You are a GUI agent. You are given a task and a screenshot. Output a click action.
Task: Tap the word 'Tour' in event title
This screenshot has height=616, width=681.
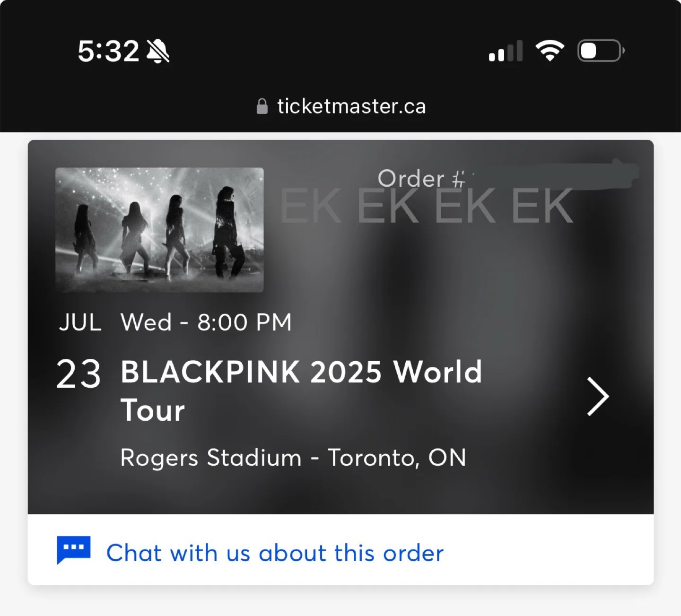[x=152, y=410]
